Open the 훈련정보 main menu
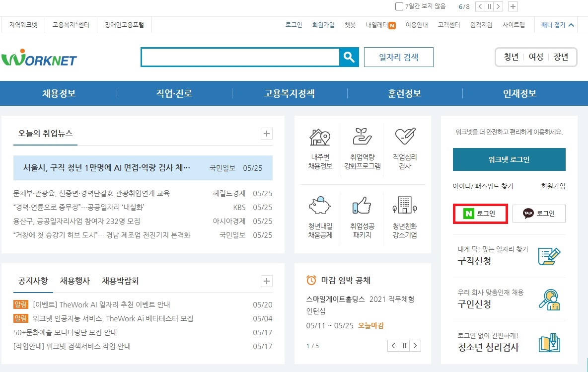This screenshot has height=372, width=588. [405, 93]
